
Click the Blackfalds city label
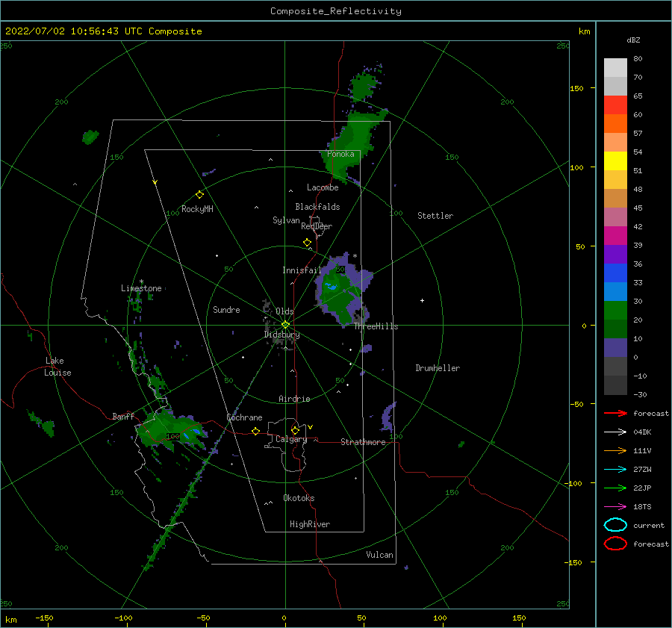317,207
